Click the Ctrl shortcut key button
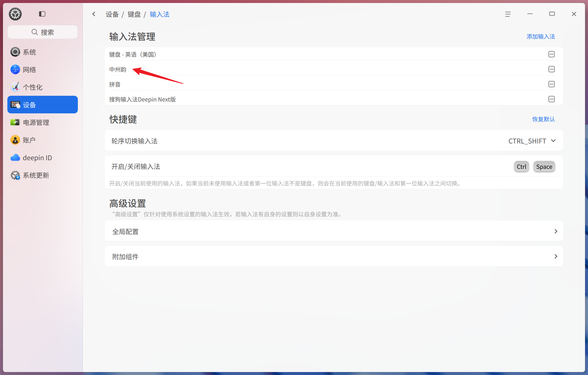Screen dimensions: 588x375 [521, 167]
